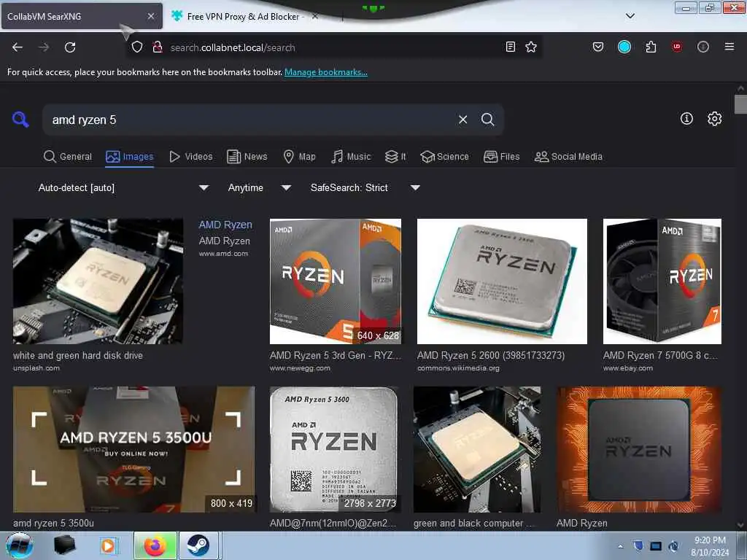Open the list all tabs chevron
The width and height of the screenshot is (747, 560).
[630, 16]
